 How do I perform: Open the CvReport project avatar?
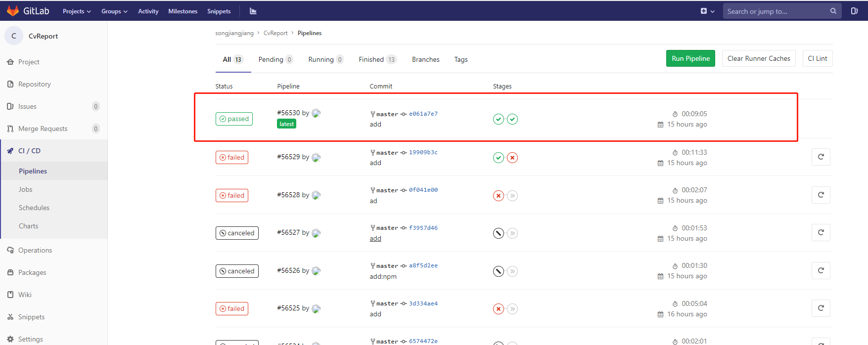tap(14, 36)
